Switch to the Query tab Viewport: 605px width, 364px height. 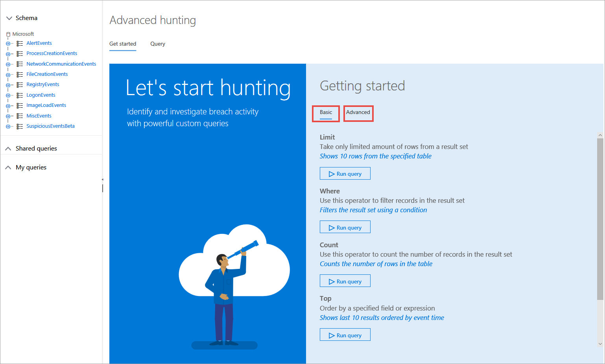tap(158, 44)
